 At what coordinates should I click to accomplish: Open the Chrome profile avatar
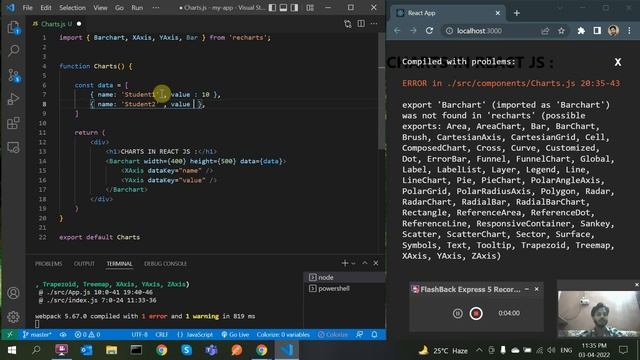tap(613, 31)
